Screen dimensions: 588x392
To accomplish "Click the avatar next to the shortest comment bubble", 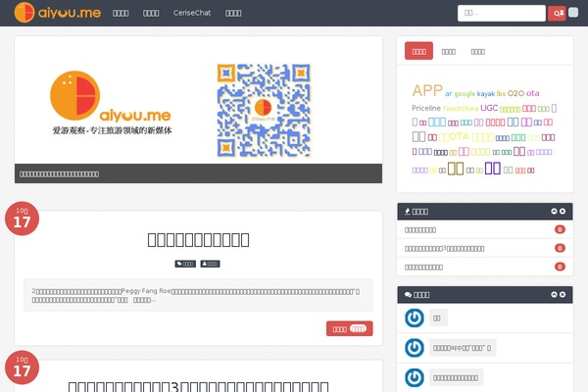I will coord(415,318).
